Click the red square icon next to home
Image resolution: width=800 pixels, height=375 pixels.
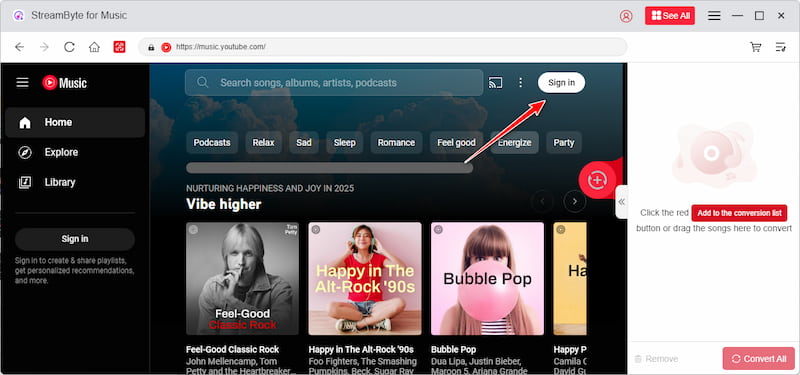tap(119, 47)
